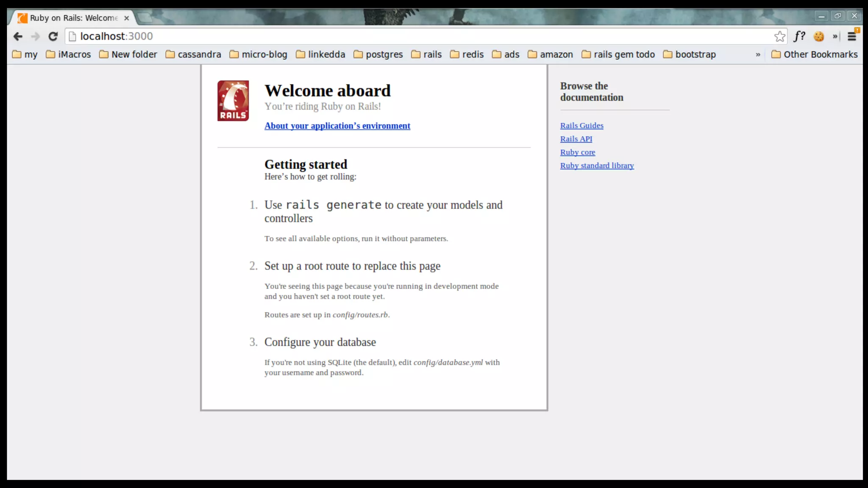Show hidden extensions chevron in toolbar

[x=835, y=36]
